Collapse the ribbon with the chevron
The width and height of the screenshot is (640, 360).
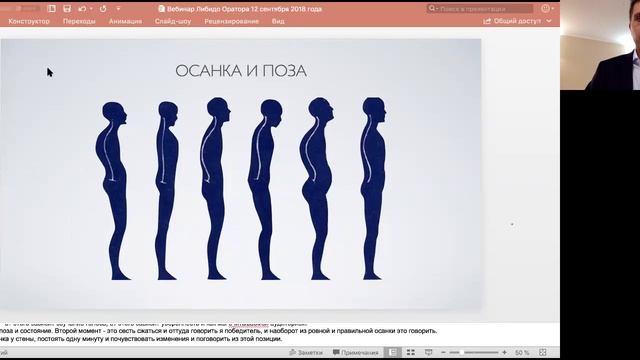point(549,21)
